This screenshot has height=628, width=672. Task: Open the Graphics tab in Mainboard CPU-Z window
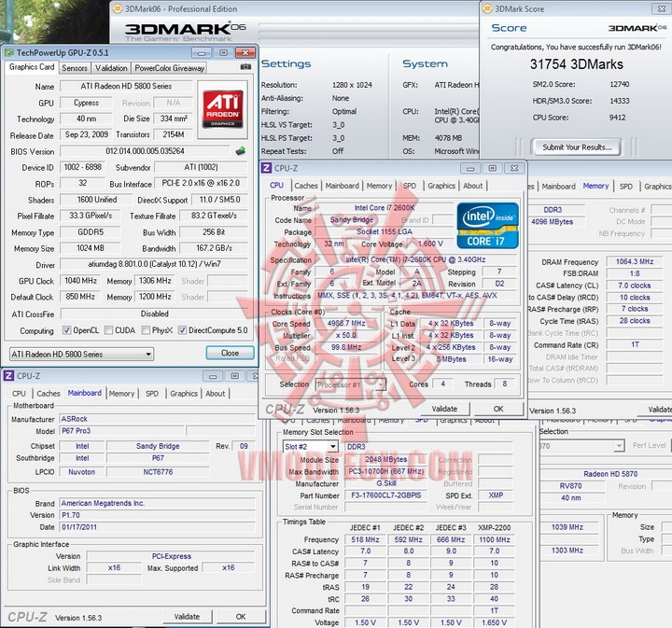click(184, 393)
